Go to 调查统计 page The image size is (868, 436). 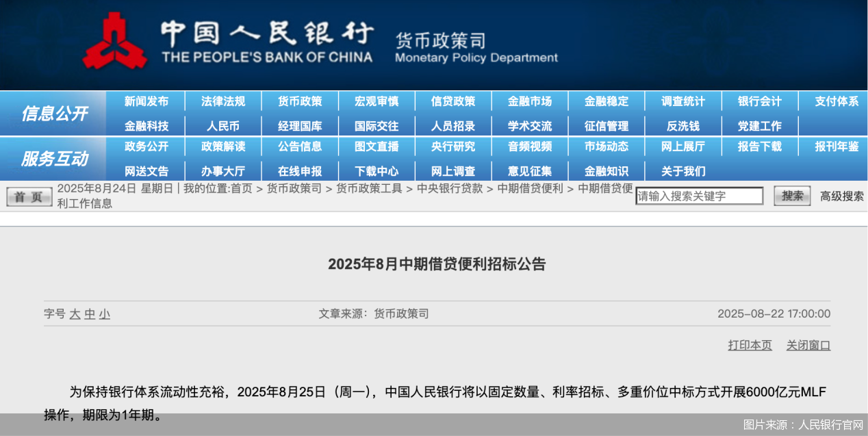683,101
